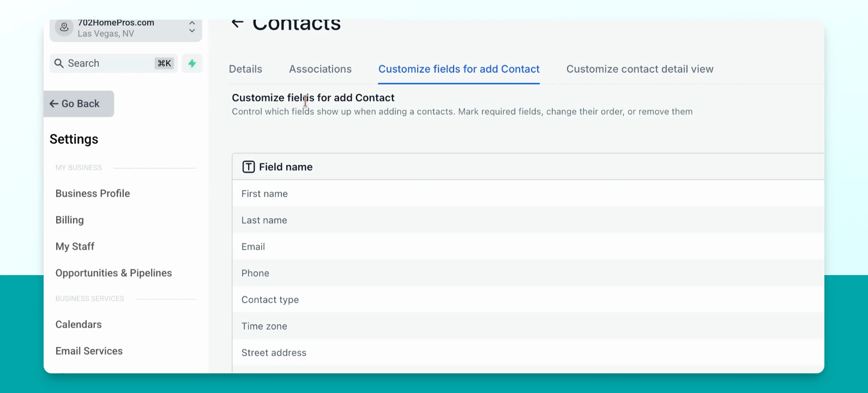This screenshot has height=393, width=868.
Task: Click the Go Back button
Action: (79, 104)
